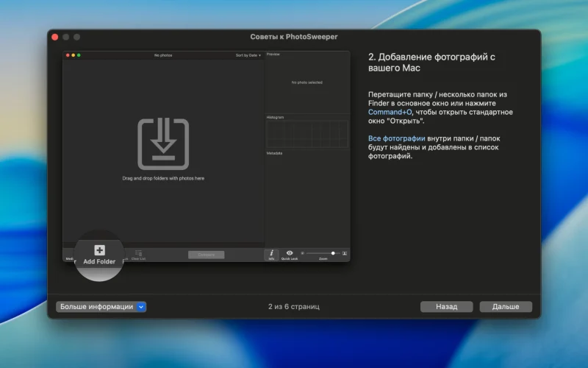Click the blue chevron of Больше информации

pyautogui.click(x=141, y=307)
